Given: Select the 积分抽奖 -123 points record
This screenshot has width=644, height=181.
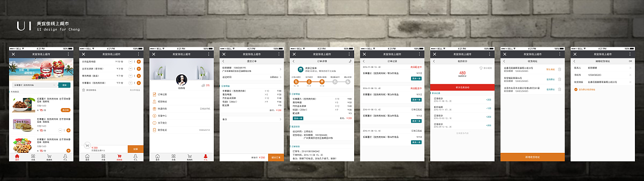Looking at the screenshot, I should tap(462, 108).
